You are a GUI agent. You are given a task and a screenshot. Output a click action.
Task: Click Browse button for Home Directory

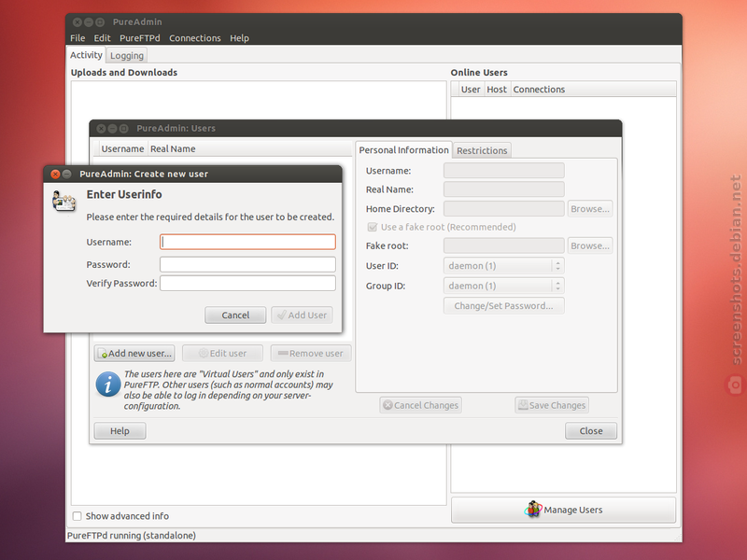pos(590,208)
